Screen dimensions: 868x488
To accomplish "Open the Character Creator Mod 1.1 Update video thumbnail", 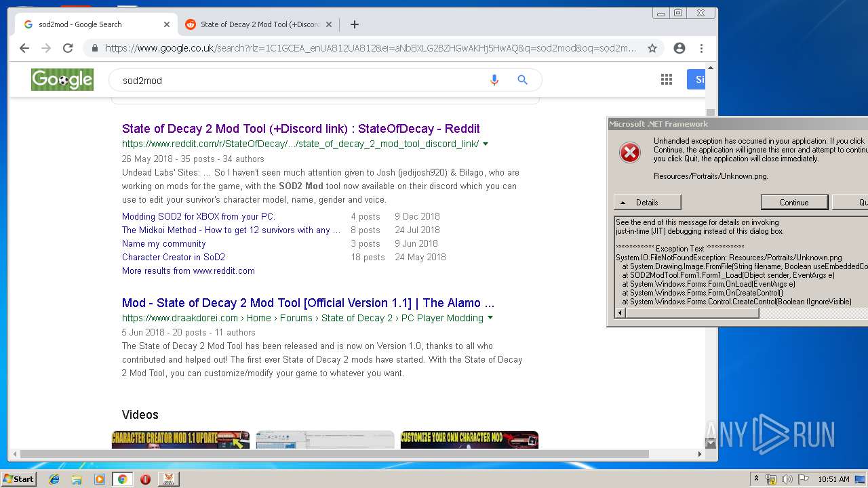I will (180, 439).
